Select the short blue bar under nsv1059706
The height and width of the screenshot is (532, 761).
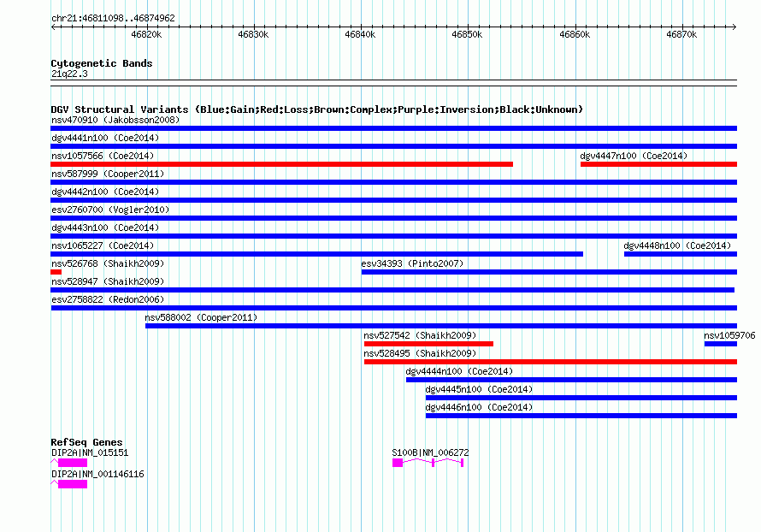click(x=721, y=344)
